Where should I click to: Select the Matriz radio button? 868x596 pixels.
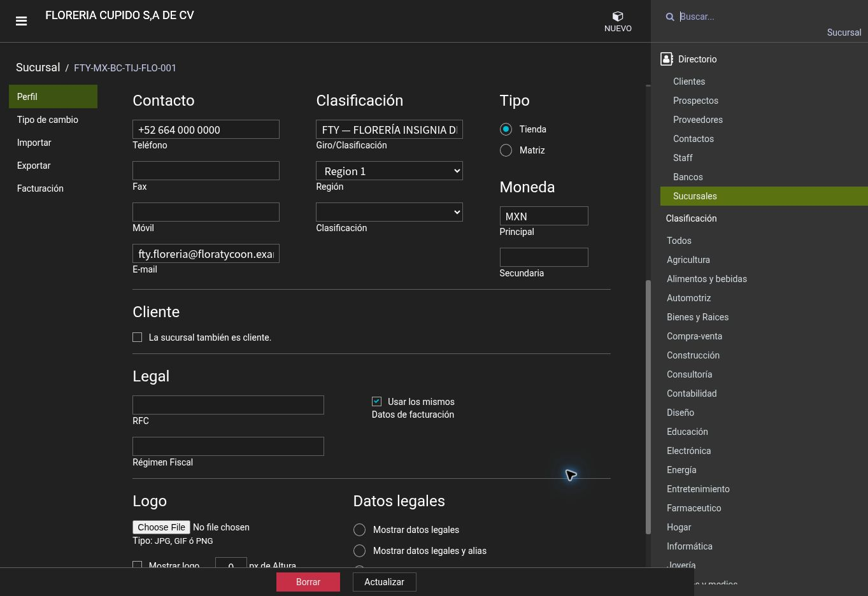[x=506, y=150]
